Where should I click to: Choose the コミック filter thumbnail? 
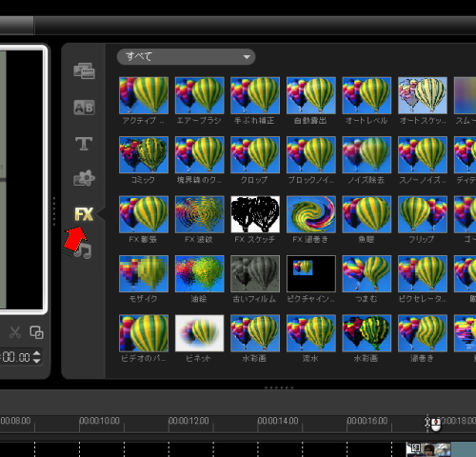[x=144, y=154]
